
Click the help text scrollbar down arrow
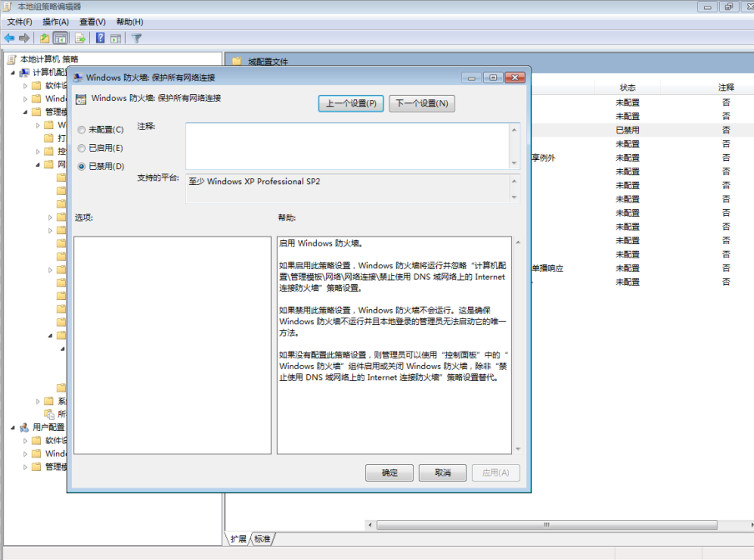point(518,449)
